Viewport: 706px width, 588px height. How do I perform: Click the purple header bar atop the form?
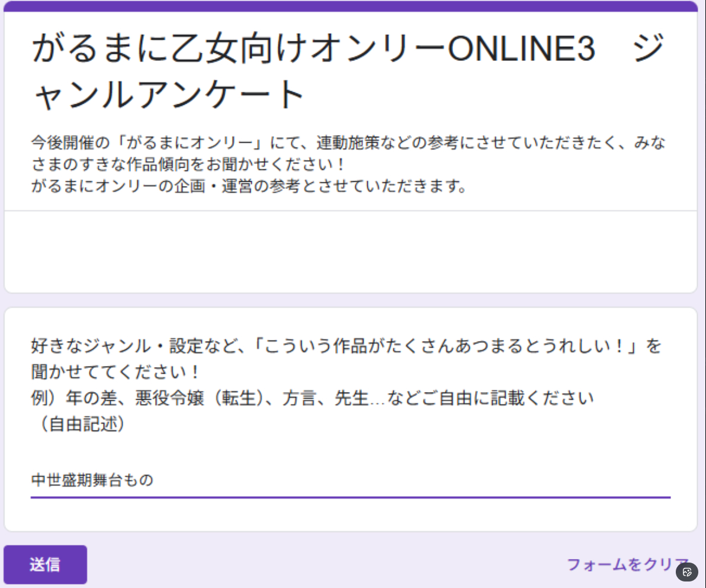[x=351, y=6]
